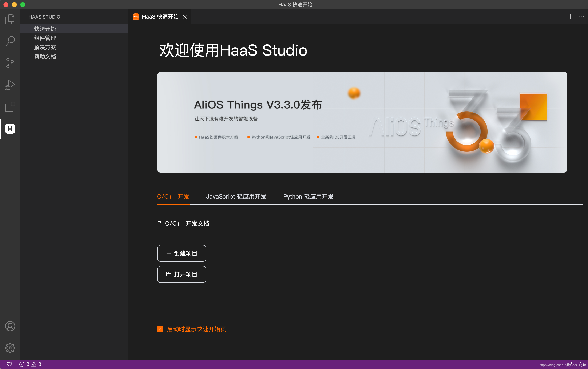Close the HaaS 快速开始 tab
The height and width of the screenshot is (369, 588).
point(185,17)
